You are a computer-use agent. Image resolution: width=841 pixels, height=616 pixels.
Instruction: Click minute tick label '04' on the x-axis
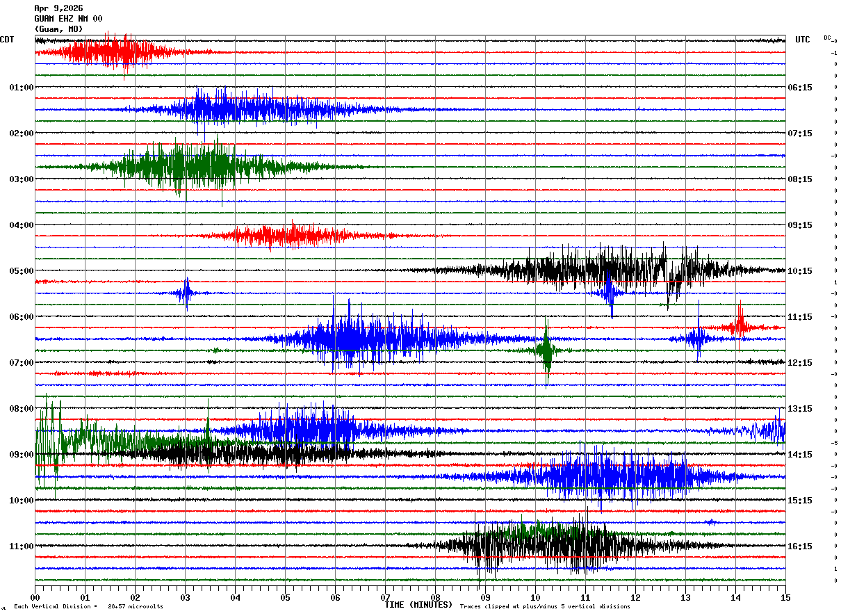(236, 597)
